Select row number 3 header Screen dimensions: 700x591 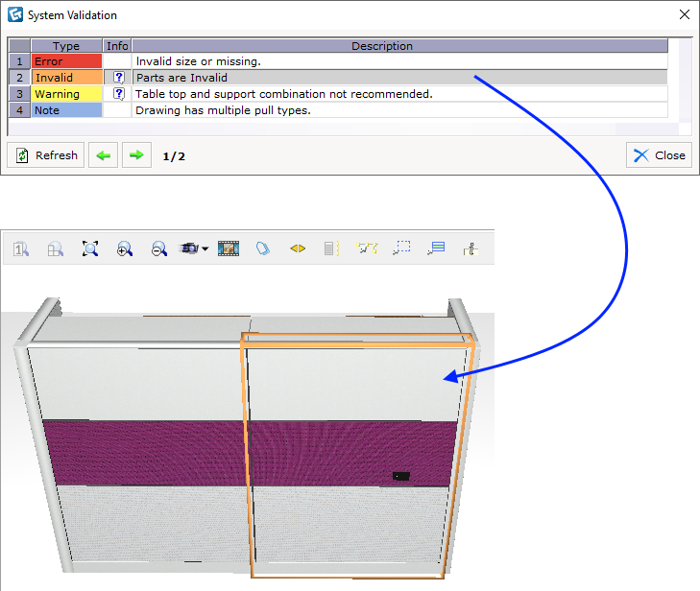(x=19, y=94)
